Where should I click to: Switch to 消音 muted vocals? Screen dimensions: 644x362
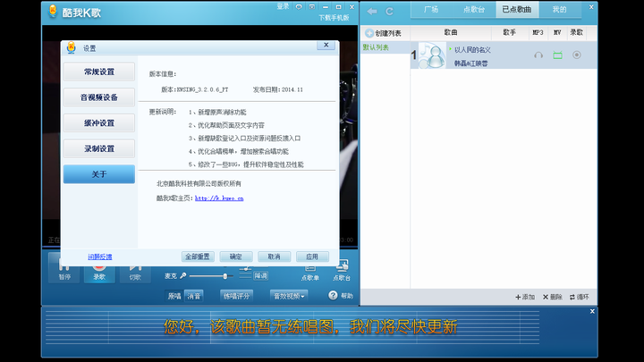[194, 296]
